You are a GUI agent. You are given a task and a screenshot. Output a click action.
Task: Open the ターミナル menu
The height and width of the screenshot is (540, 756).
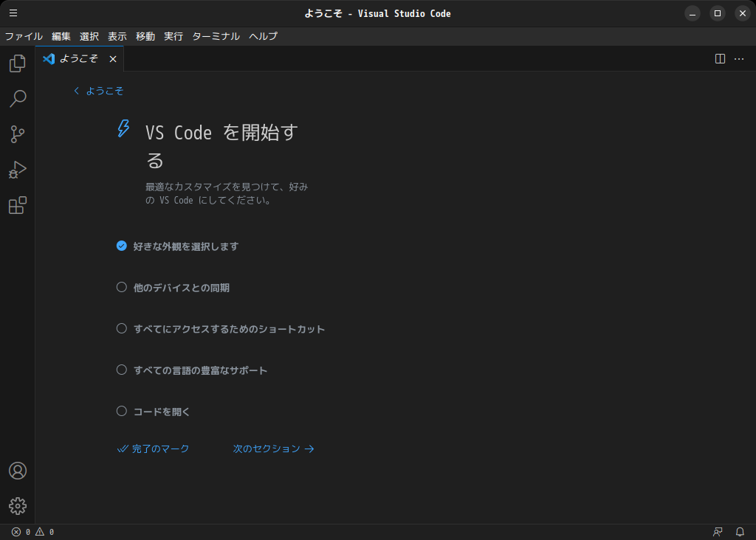[x=216, y=36]
